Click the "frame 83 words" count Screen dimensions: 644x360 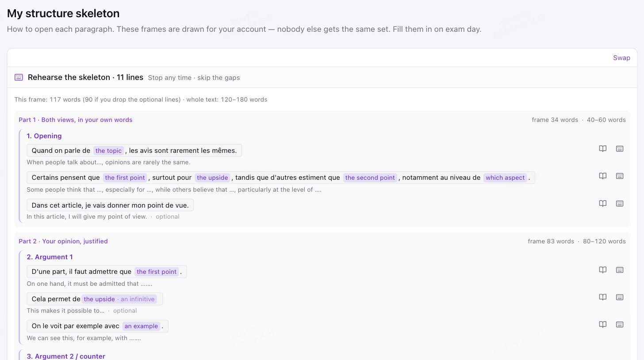(551, 241)
